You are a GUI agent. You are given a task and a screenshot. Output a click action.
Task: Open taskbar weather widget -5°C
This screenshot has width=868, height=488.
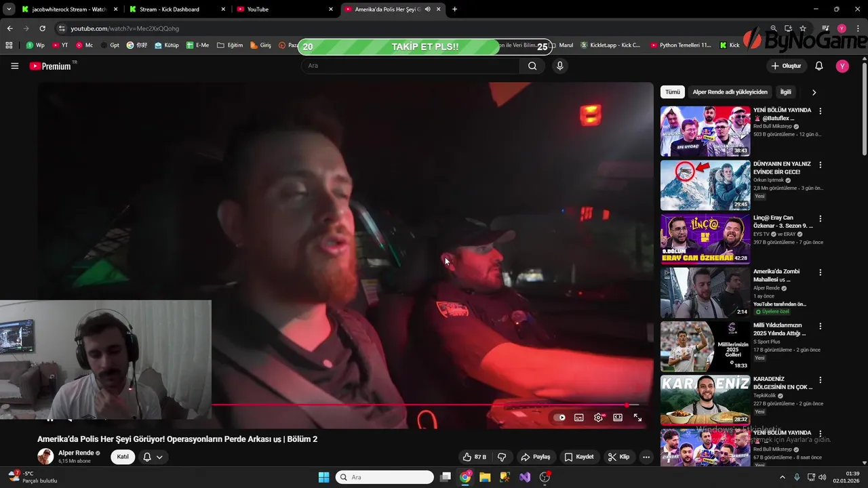(33, 477)
